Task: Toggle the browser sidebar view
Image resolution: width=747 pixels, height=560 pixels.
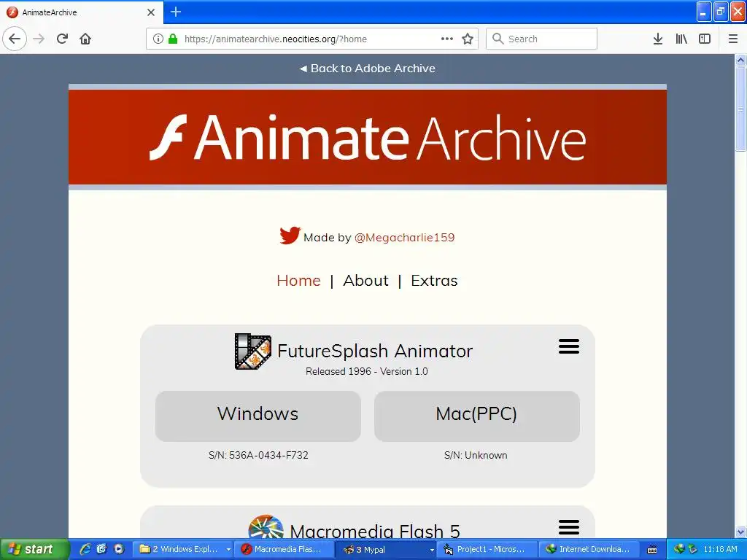Action: 705,39
